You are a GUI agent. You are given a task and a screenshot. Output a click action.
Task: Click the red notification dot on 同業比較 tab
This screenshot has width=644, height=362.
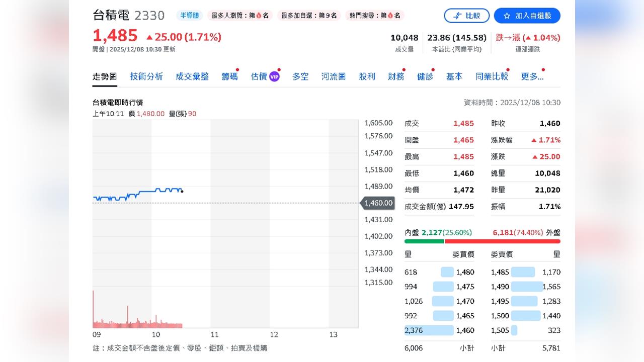[509, 69]
